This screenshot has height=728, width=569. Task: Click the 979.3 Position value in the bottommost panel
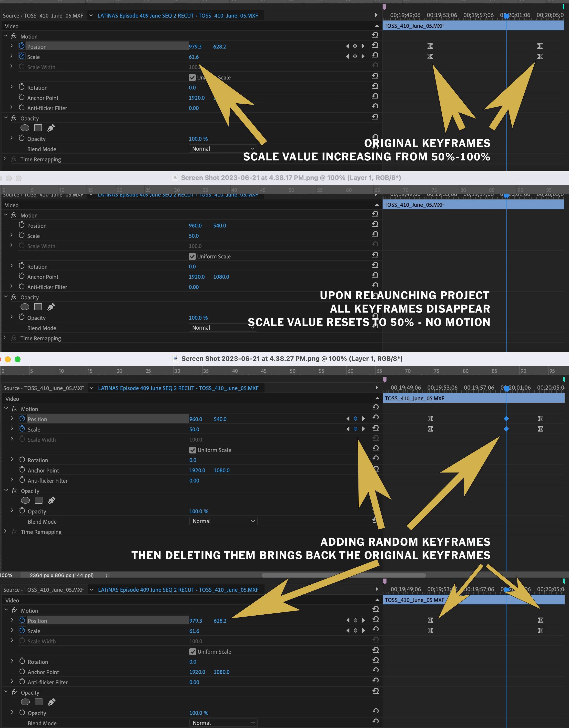(x=195, y=621)
